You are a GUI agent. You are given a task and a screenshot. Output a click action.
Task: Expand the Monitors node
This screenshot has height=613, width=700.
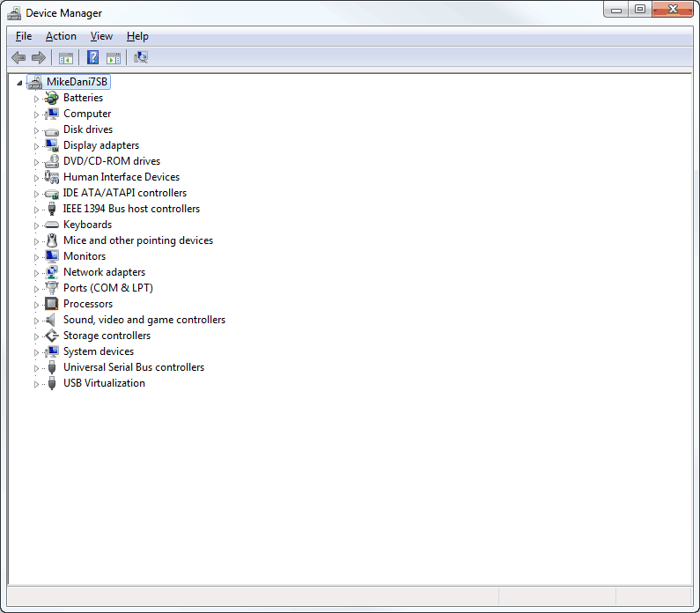pos(37,257)
